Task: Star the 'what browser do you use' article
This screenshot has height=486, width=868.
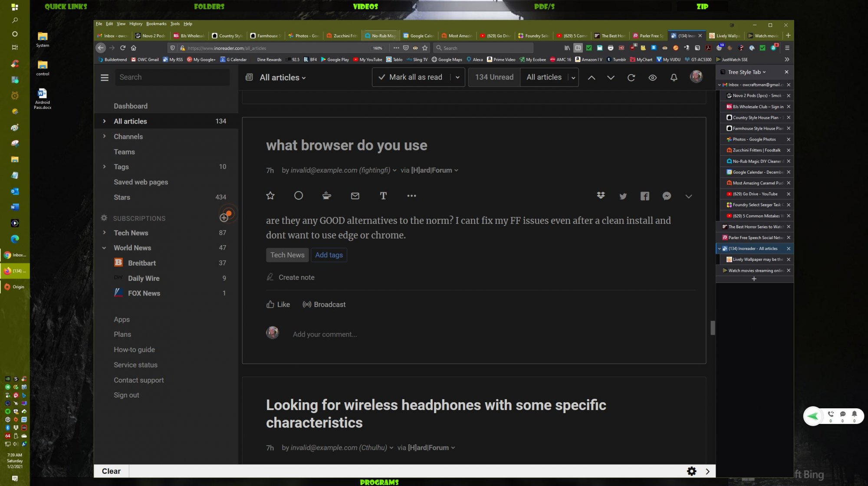Action: coord(270,196)
